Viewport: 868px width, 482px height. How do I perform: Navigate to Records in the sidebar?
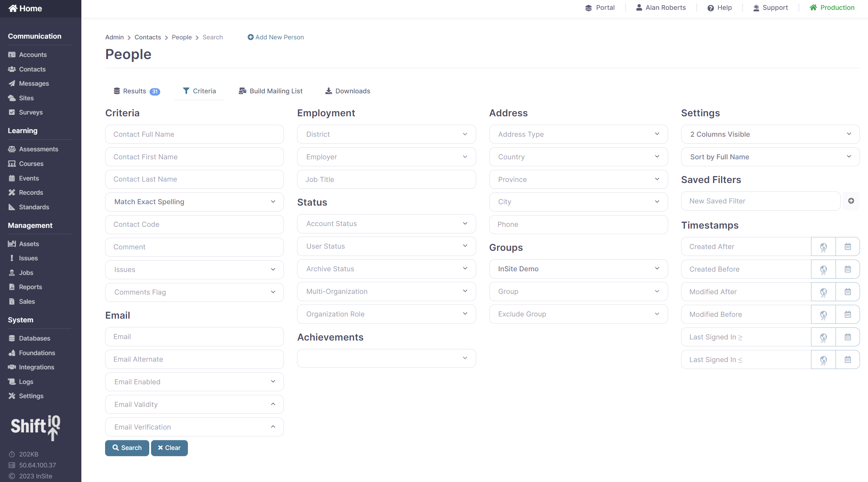(x=31, y=192)
